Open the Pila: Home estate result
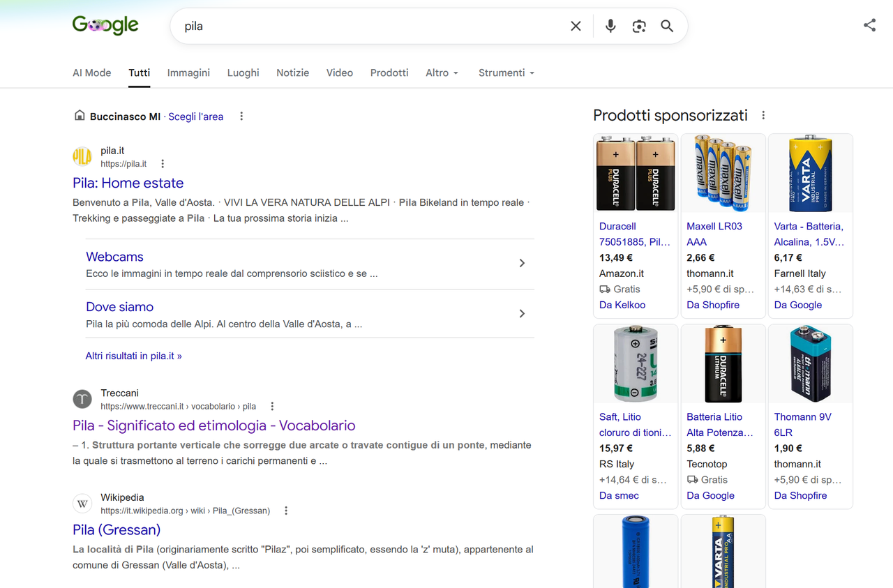This screenshot has width=893, height=588. tap(128, 183)
